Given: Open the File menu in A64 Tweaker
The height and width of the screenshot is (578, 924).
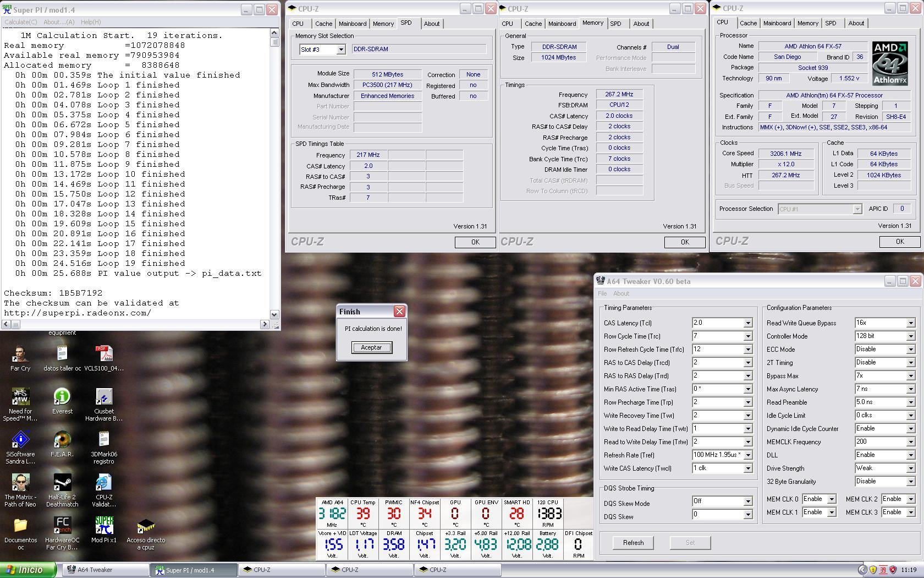Looking at the screenshot, I should (602, 293).
